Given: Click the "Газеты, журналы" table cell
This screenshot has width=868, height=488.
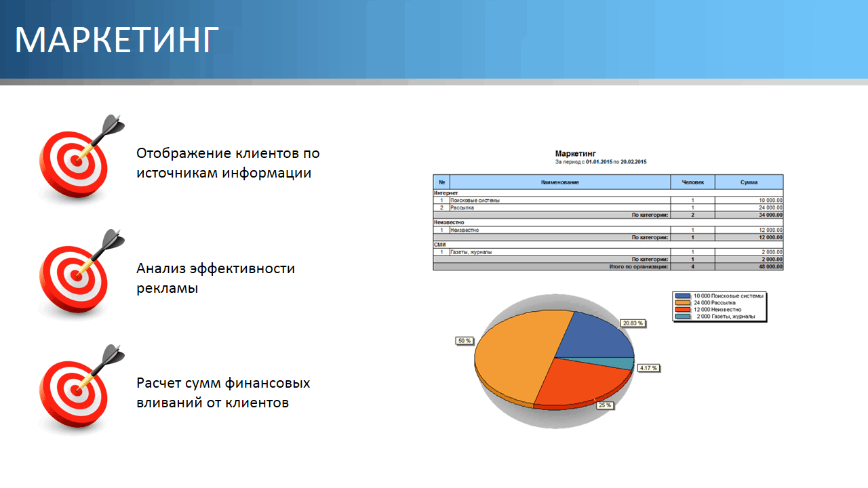Looking at the screenshot, I should pos(560,252).
